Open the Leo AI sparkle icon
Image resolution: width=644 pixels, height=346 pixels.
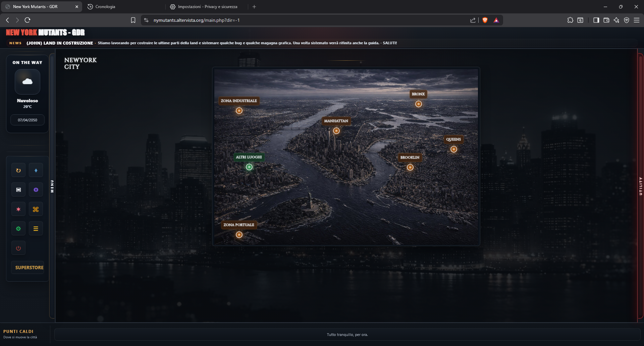tap(616, 20)
